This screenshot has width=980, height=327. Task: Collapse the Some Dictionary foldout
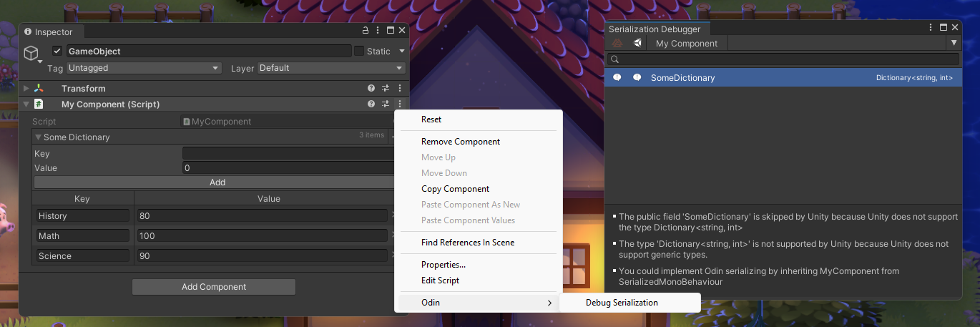click(x=38, y=137)
